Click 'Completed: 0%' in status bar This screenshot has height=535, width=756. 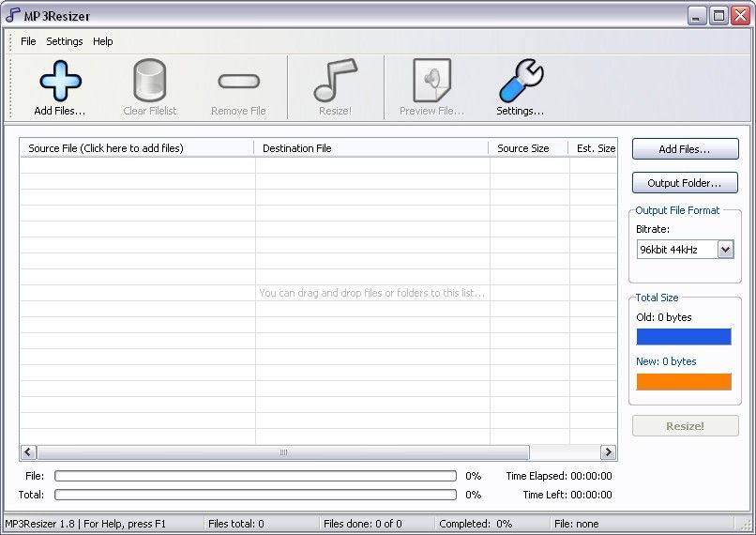pos(476,524)
